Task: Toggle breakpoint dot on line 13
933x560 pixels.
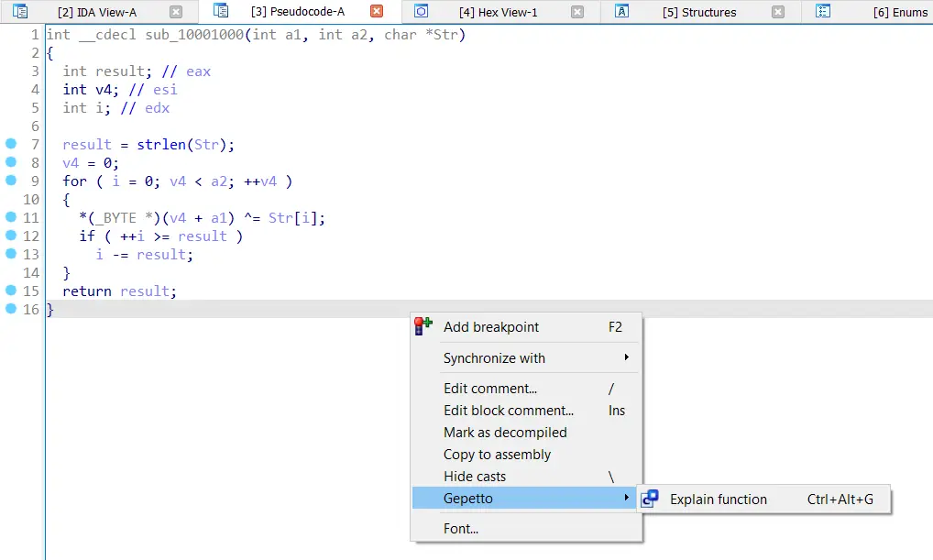Action: click(11, 254)
